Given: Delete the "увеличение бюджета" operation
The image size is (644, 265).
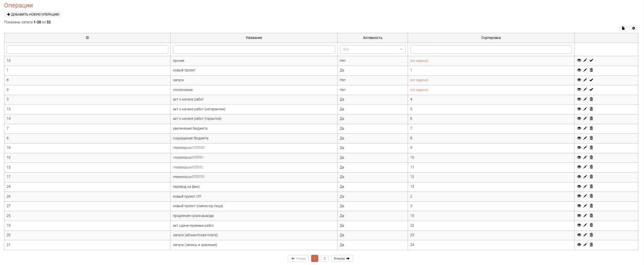Looking at the screenshot, I should (591, 128).
